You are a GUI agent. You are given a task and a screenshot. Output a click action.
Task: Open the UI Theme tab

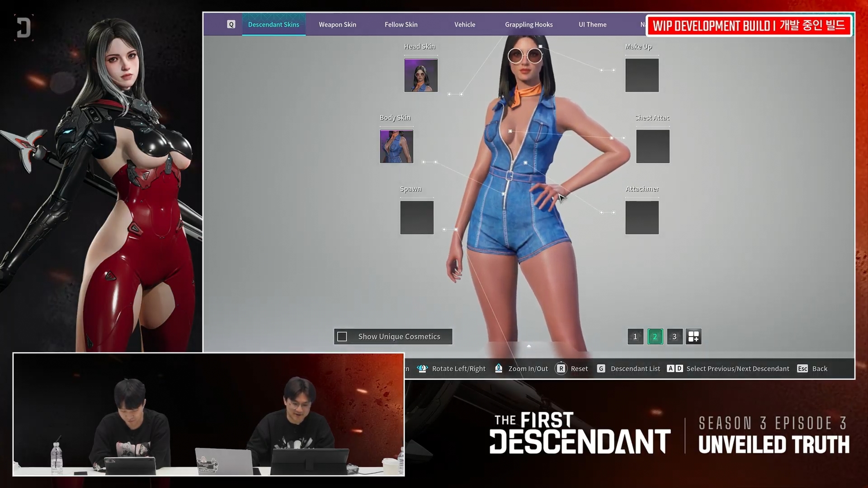tap(592, 24)
